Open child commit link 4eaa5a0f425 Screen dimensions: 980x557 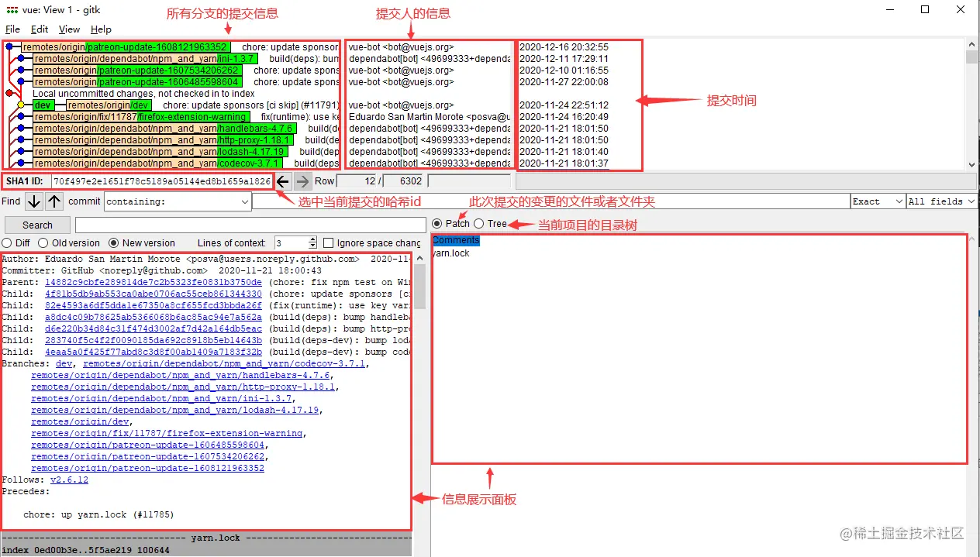[x=154, y=352]
